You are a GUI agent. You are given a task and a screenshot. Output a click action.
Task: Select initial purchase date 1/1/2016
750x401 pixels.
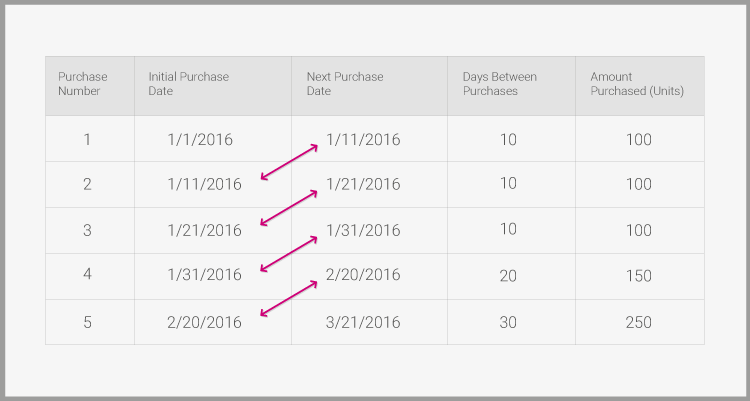(x=200, y=139)
